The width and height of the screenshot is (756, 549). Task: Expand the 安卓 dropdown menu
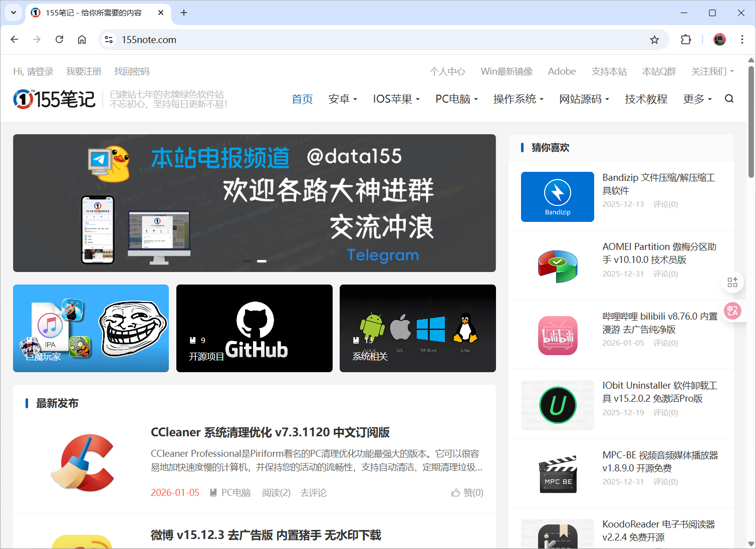[343, 99]
